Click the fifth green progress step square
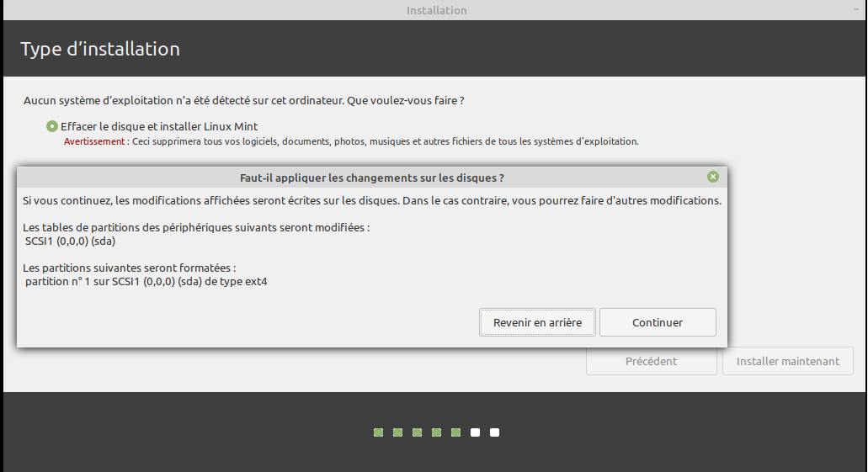This screenshot has width=868, height=472. [x=456, y=432]
